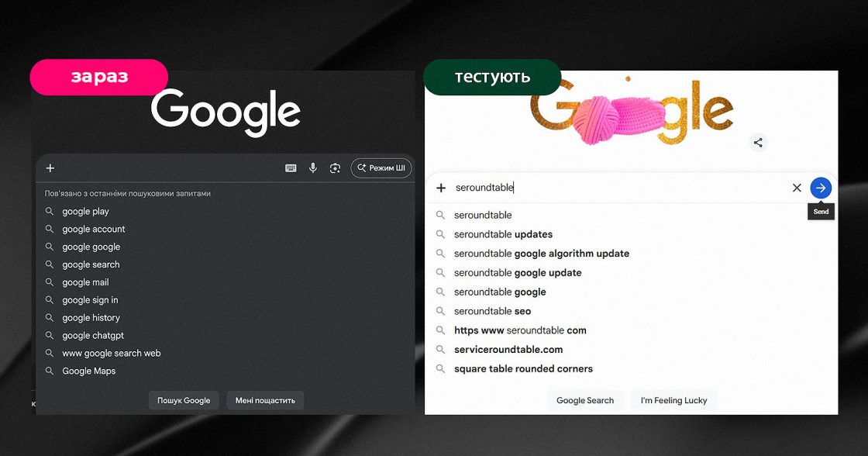Image resolution: width=868 pixels, height=456 pixels.
Task: Open the on-screen keyboard icon
Action: click(291, 168)
